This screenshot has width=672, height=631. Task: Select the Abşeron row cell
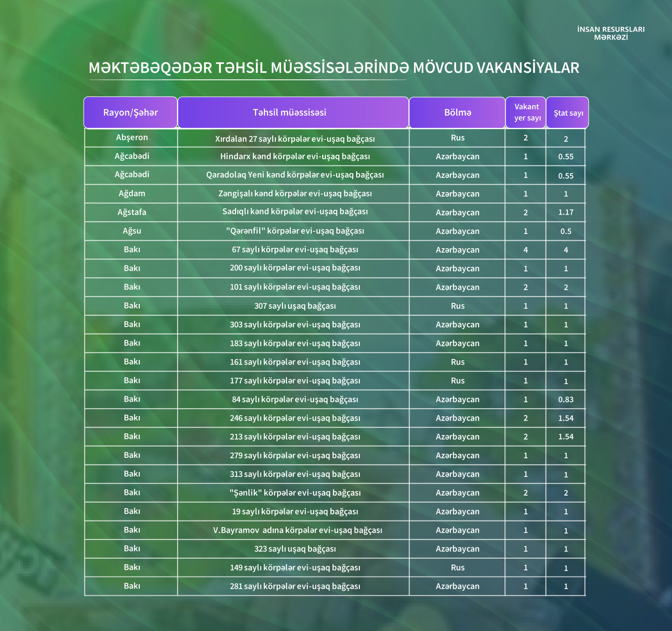click(x=132, y=137)
